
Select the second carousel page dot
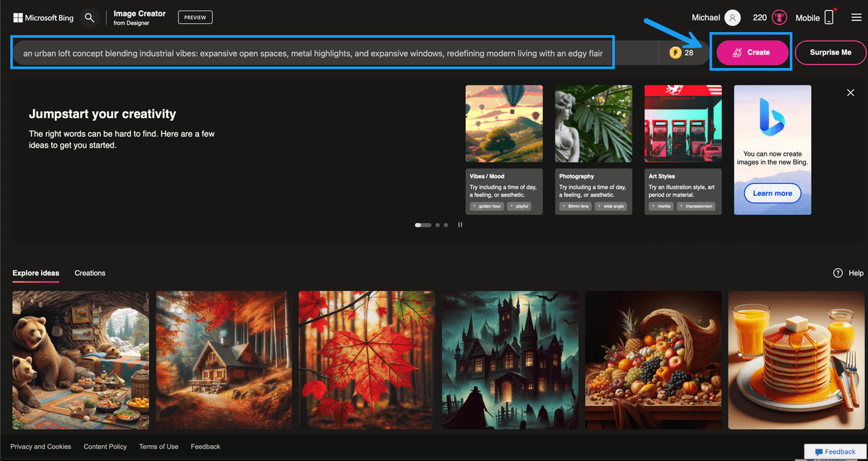pyautogui.click(x=437, y=225)
